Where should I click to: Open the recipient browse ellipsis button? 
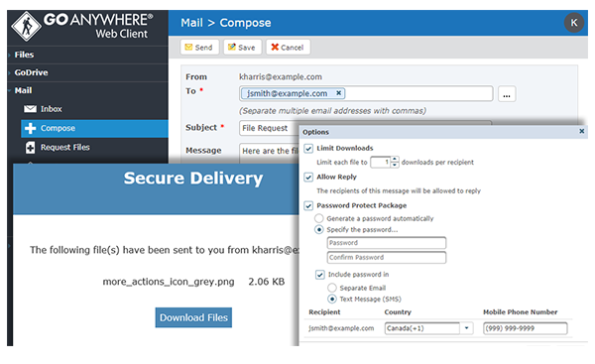507,94
